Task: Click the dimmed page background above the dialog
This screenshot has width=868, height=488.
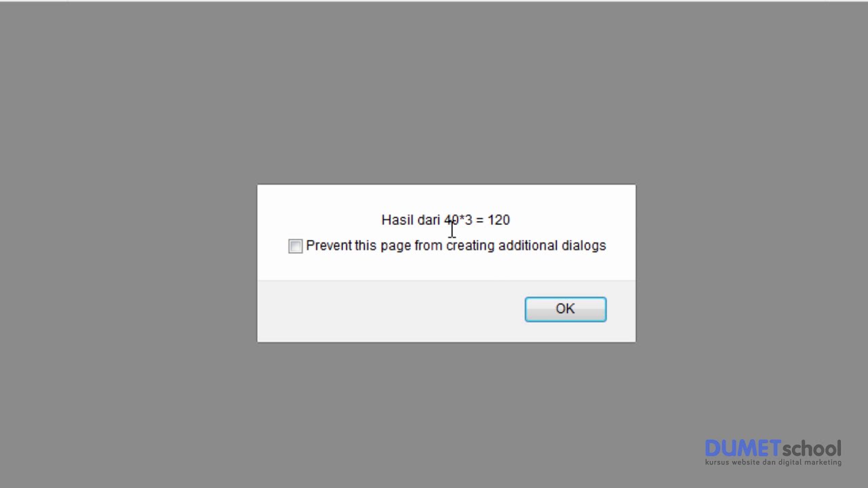Action: pos(434,91)
